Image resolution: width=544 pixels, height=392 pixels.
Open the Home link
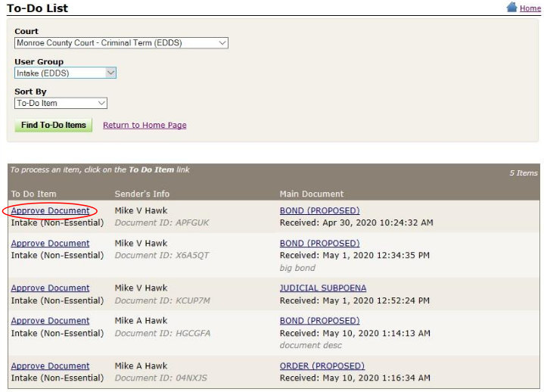[x=530, y=8]
